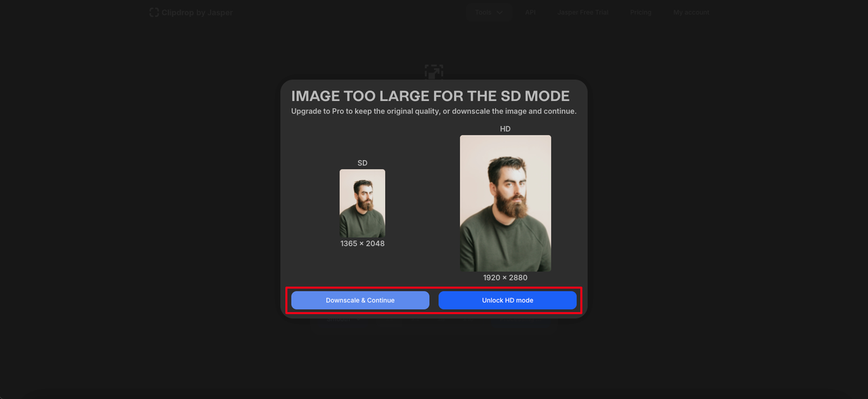
Task: Click the 'Upgrade to Pro' description text
Action: click(434, 111)
